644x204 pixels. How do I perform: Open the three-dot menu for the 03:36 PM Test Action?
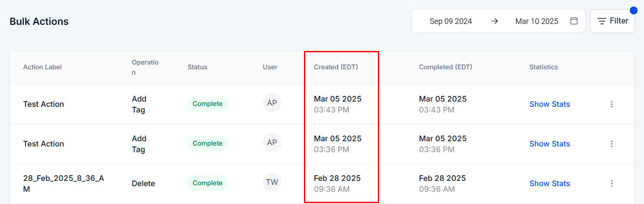pos(612,144)
